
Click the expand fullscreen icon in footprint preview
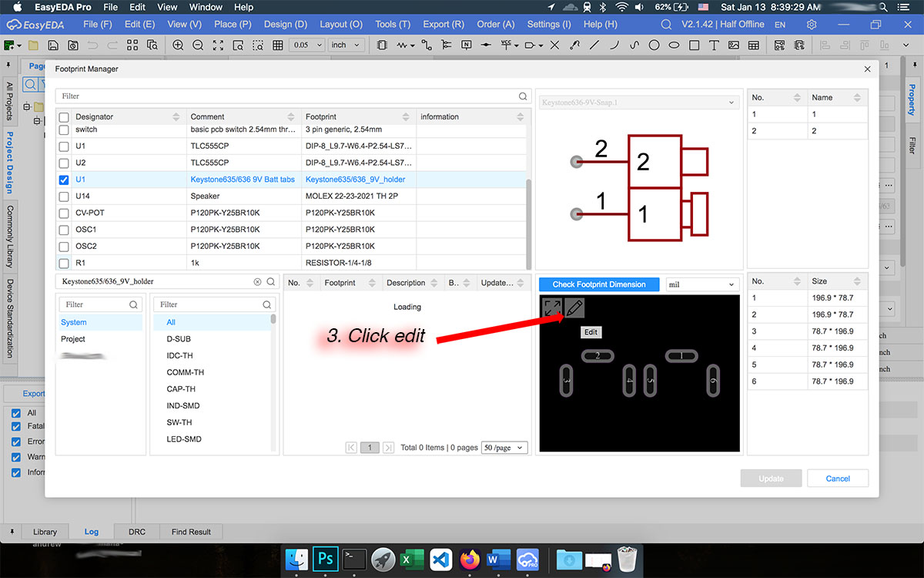point(552,308)
